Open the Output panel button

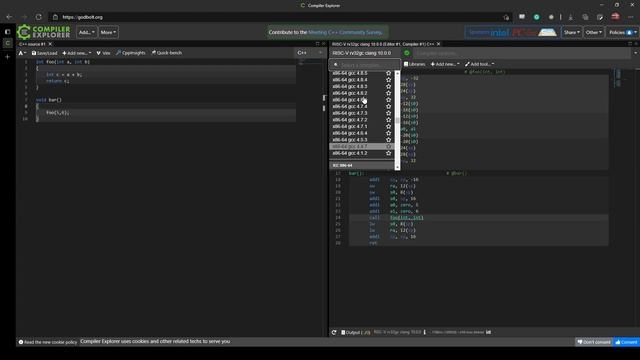[356, 332]
